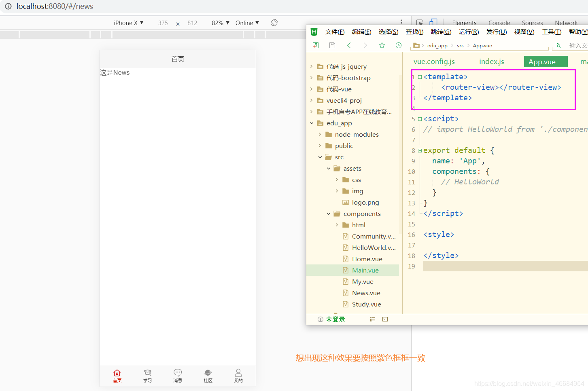Open the 文件(F) menu
588x391 pixels.
click(335, 32)
